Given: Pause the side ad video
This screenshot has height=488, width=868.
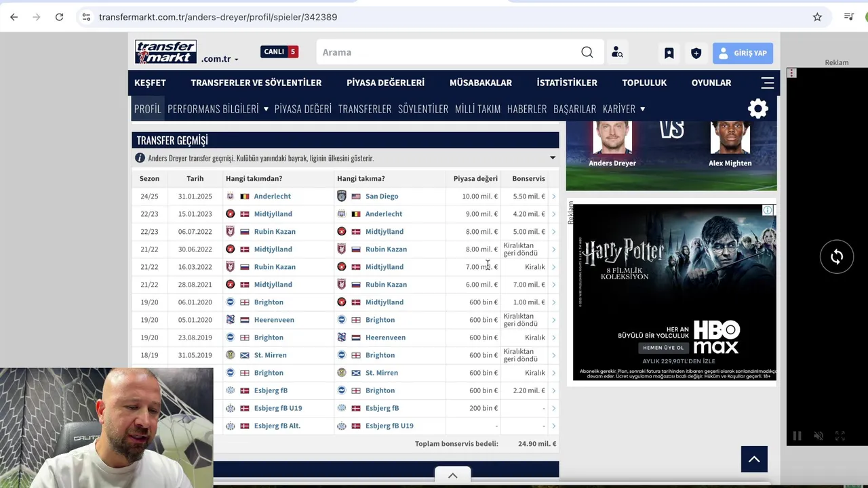Looking at the screenshot, I should pos(797,436).
